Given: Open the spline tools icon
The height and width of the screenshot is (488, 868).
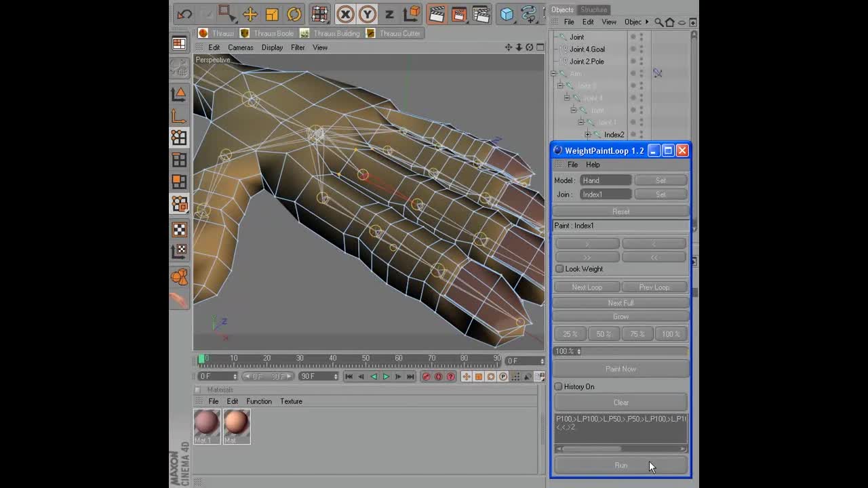Looking at the screenshot, I should tap(528, 14).
